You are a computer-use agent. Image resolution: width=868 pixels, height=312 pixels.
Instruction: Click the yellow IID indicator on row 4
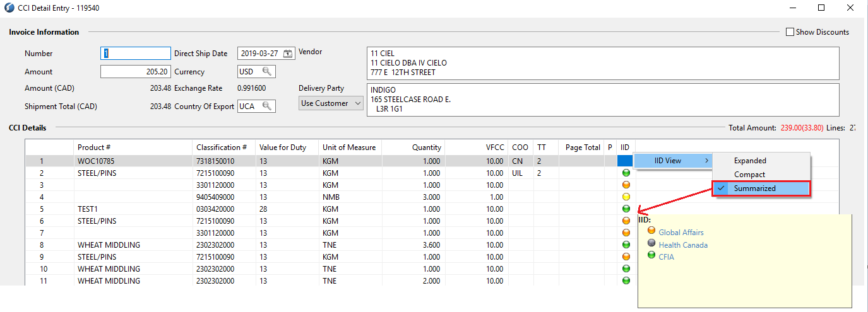(x=626, y=197)
